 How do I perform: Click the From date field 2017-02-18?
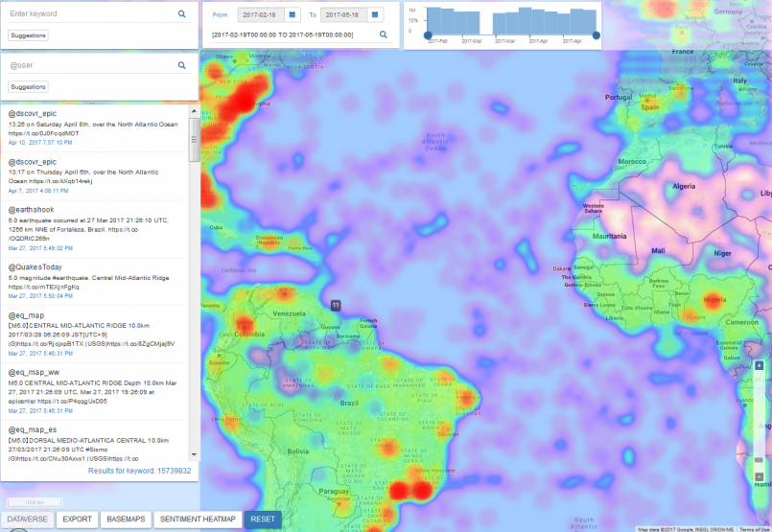[x=260, y=14]
